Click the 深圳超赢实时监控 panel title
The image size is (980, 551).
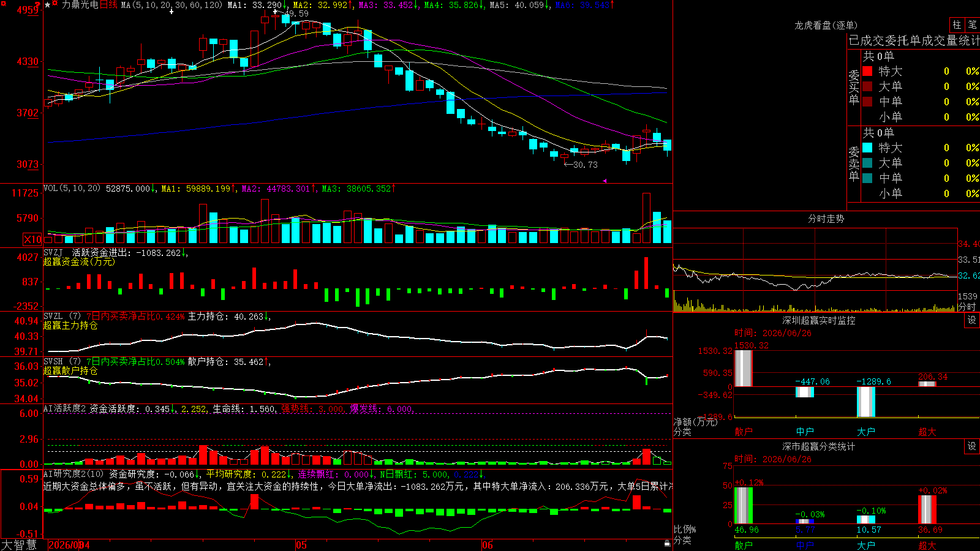818,320
